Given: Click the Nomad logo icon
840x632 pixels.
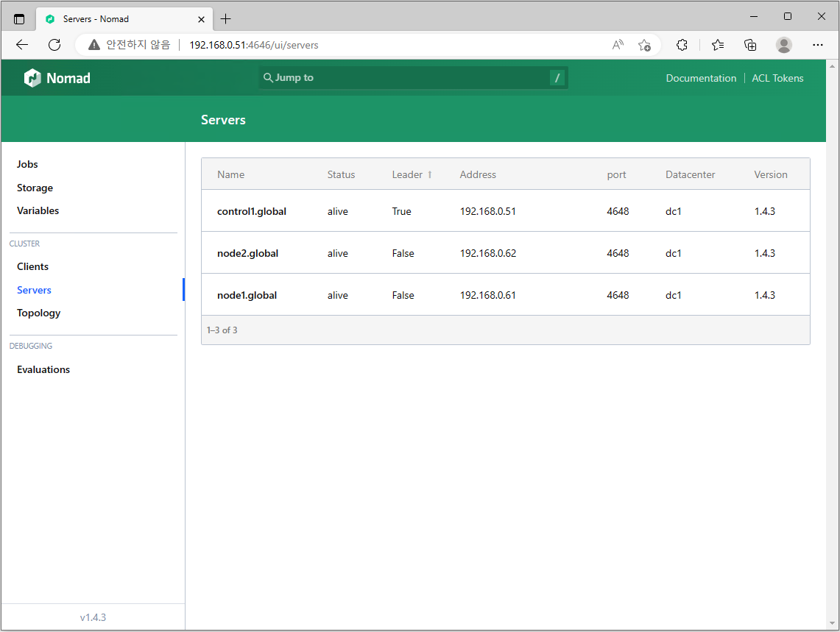Looking at the screenshot, I should [32, 78].
